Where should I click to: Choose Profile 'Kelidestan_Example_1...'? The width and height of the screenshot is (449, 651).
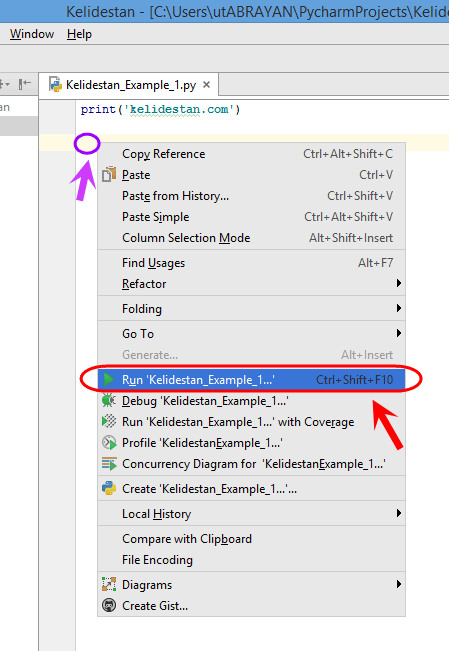click(251, 443)
